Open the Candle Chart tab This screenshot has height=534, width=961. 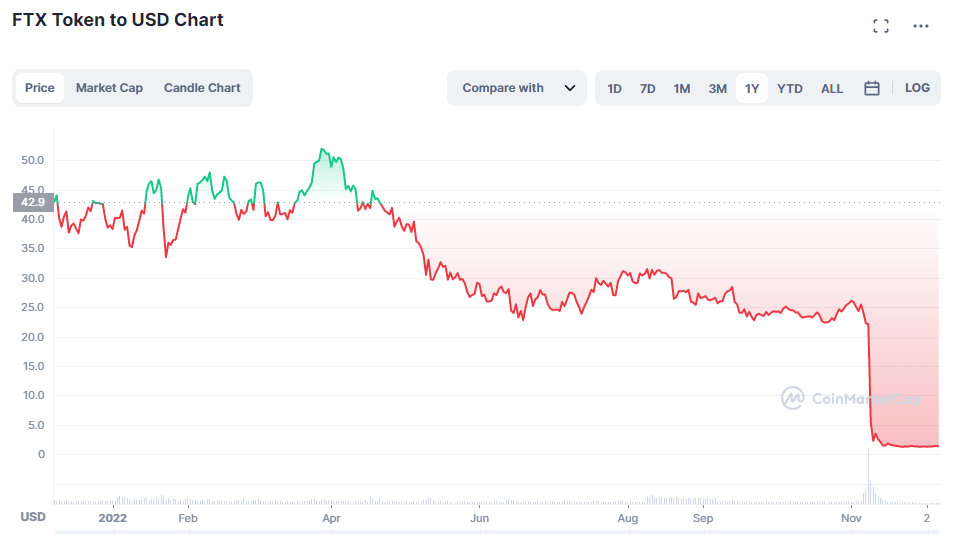(x=202, y=88)
